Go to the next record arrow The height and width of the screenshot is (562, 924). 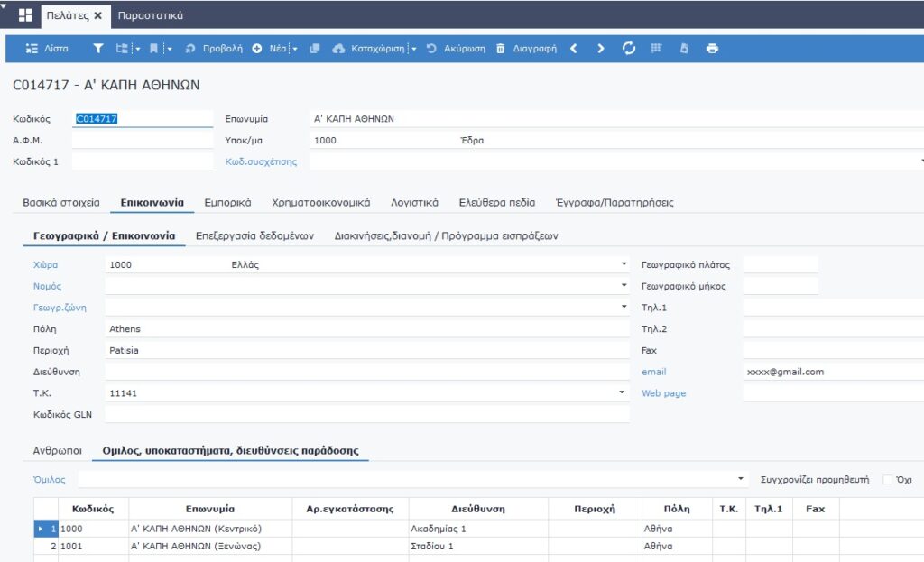pyautogui.click(x=600, y=49)
